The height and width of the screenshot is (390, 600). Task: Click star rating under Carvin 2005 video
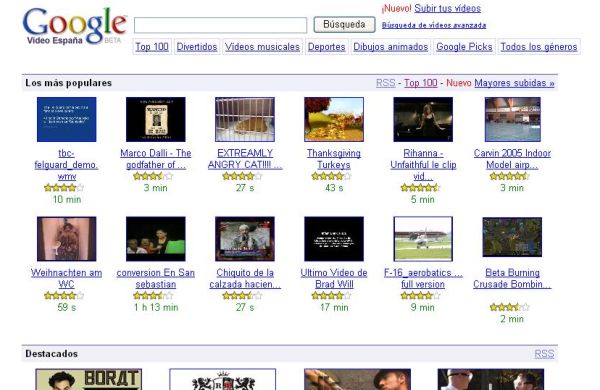point(510,176)
